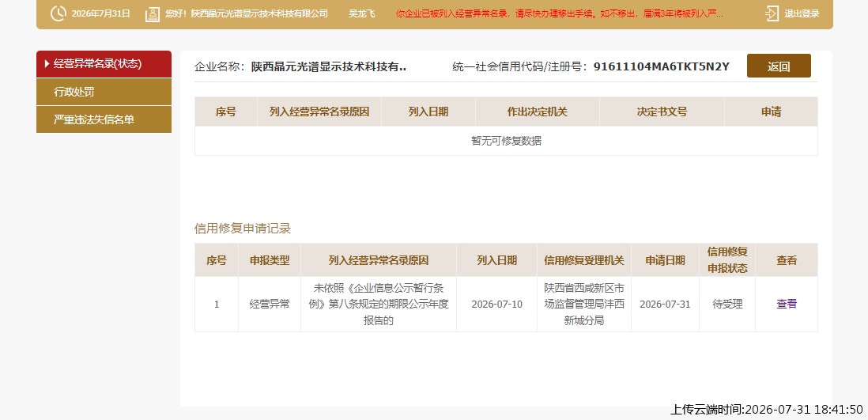Open 查看 link for record 1

tap(786, 304)
